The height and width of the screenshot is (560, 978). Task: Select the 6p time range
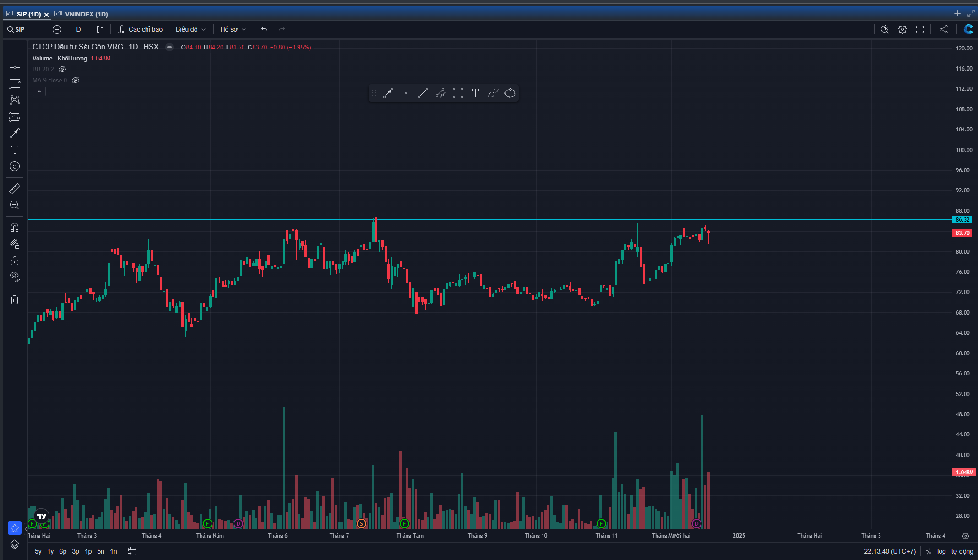click(x=63, y=551)
